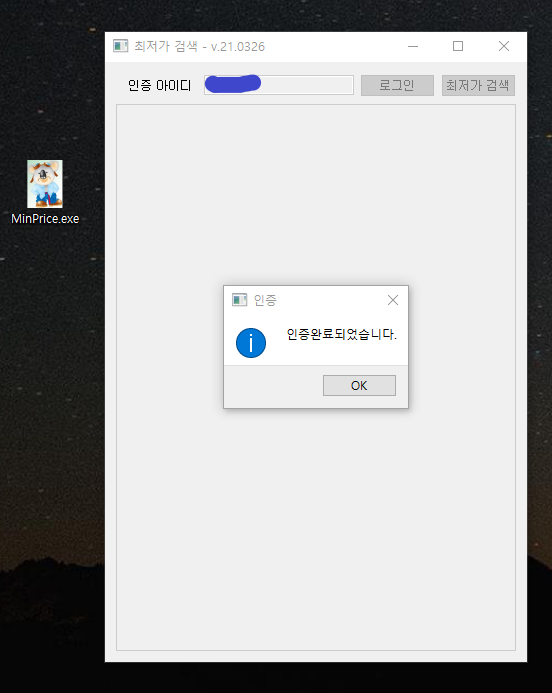Focus the 인증 아이디 input field
Screen dimensions: 552x693
point(279,85)
